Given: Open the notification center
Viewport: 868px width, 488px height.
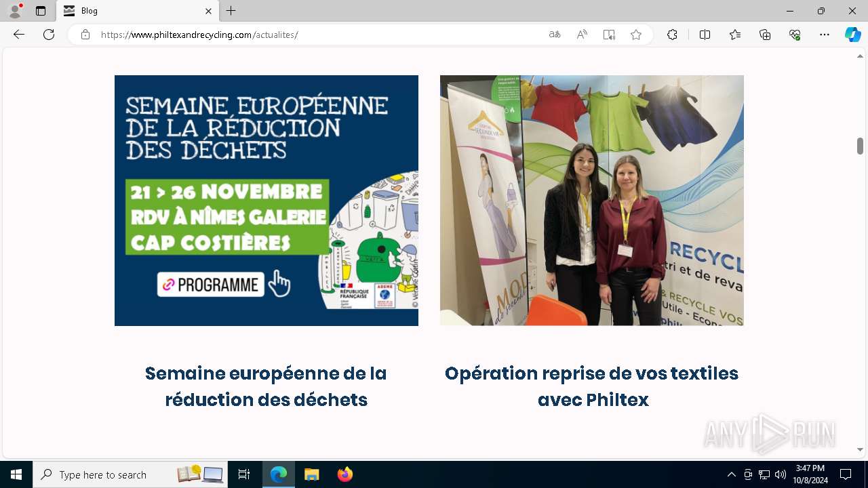Looking at the screenshot, I should pos(846,474).
